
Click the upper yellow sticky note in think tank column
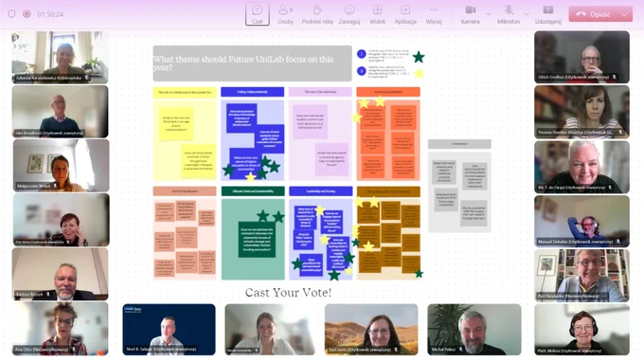[x=176, y=123]
